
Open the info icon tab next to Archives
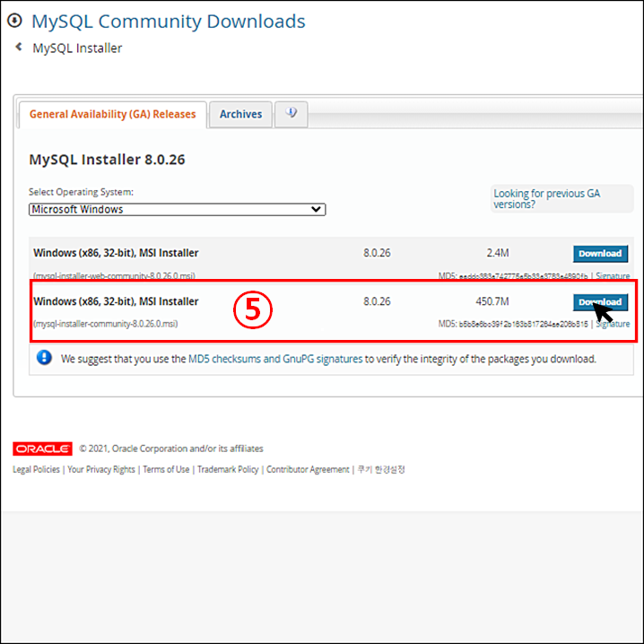click(x=292, y=114)
